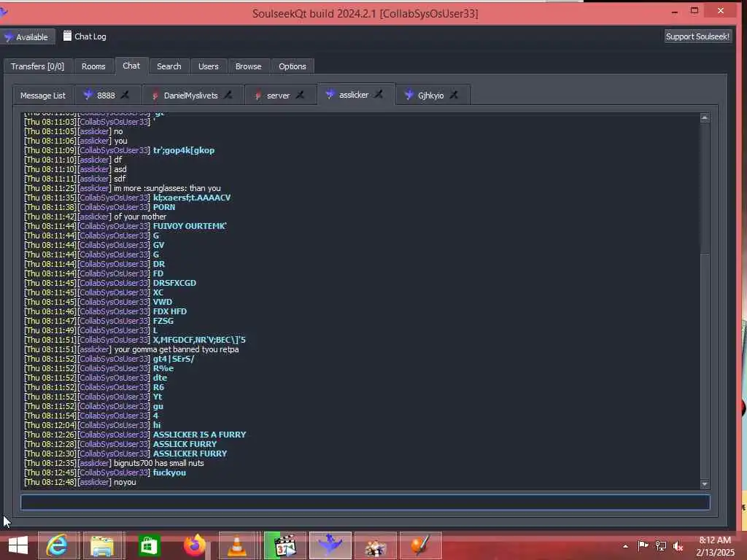The image size is (747, 560).
Task: Open the Message List tab
Action: click(43, 96)
